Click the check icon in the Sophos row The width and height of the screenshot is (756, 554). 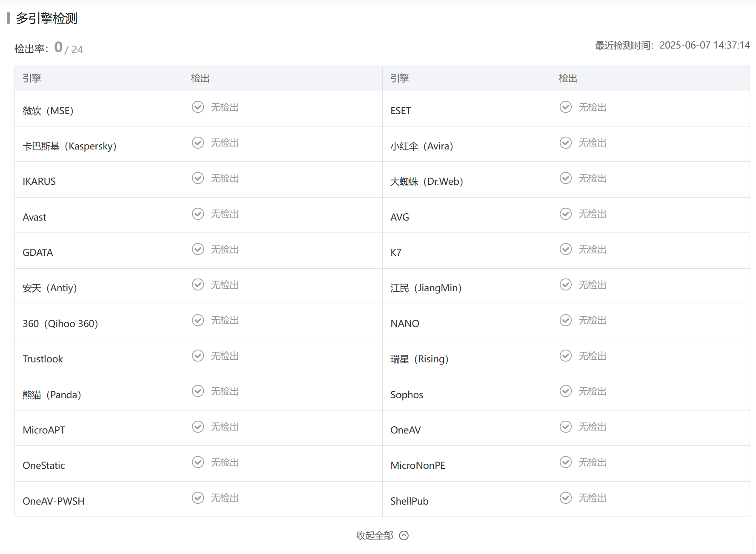click(566, 391)
